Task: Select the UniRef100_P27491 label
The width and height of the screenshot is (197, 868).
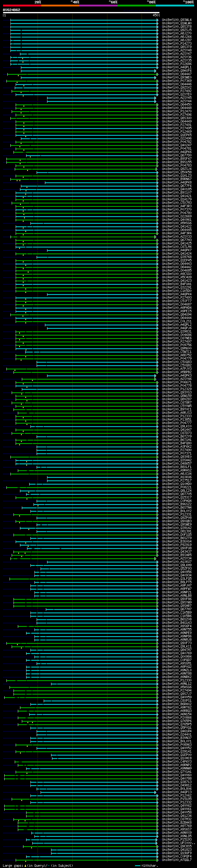Action: tap(176, 125)
